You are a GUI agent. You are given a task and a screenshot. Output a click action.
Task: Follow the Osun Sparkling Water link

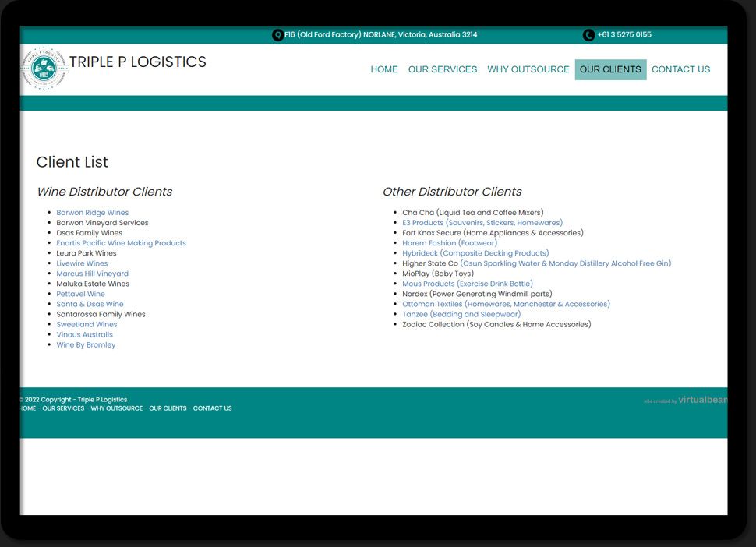coord(565,263)
